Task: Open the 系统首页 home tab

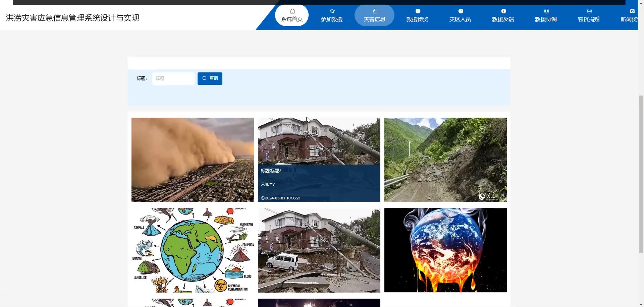Action: [x=292, y=15]
